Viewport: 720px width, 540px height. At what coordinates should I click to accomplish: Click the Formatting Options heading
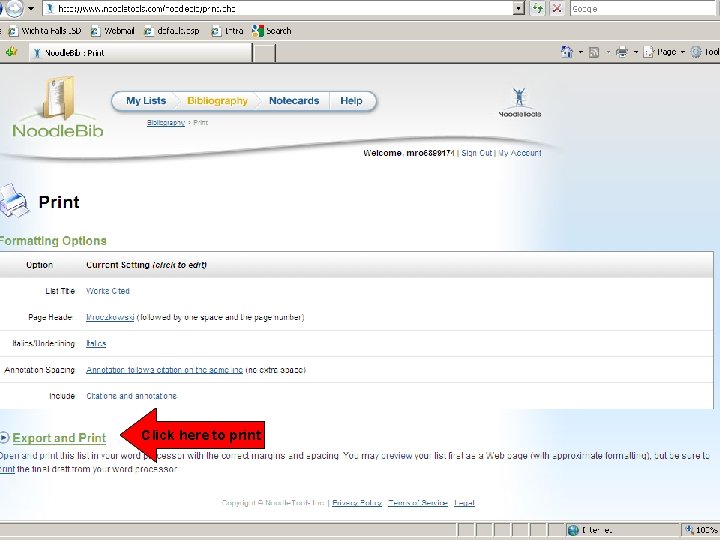pos(53,241)
